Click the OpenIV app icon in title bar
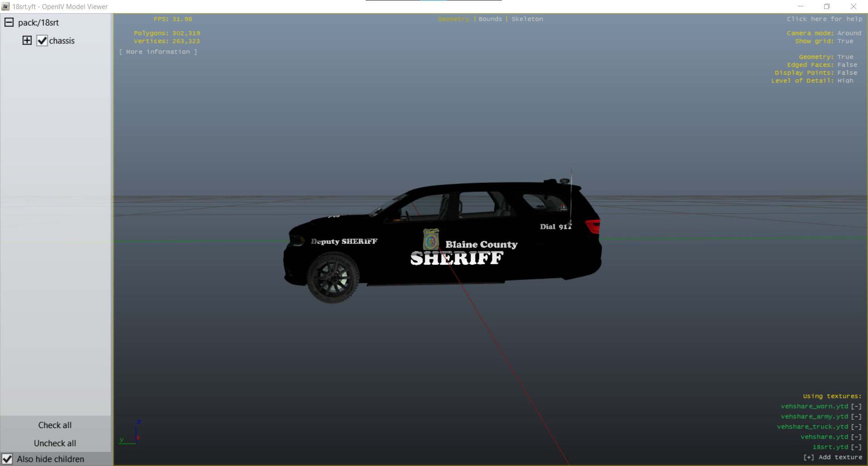The image size is (868, 466). click(x=5, y=7)
